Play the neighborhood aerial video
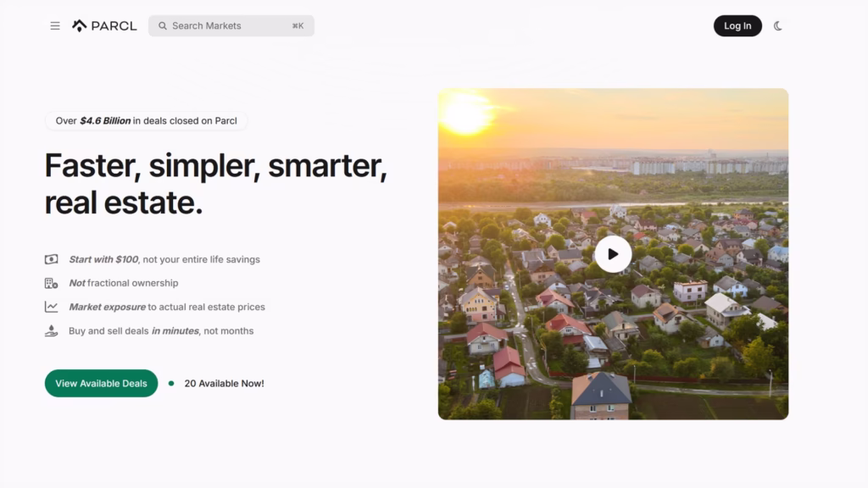This screenshot has width=868, height=488. point(613,254)
